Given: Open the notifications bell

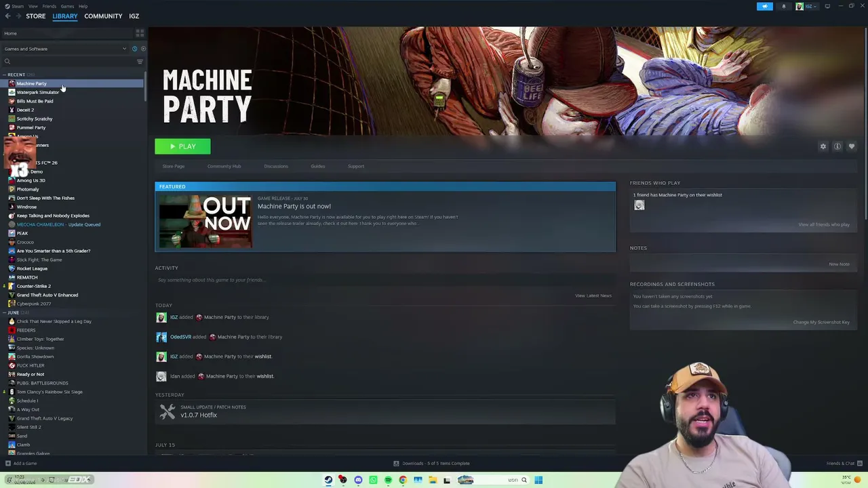Looking at the screenshot, I should (784, 6).
